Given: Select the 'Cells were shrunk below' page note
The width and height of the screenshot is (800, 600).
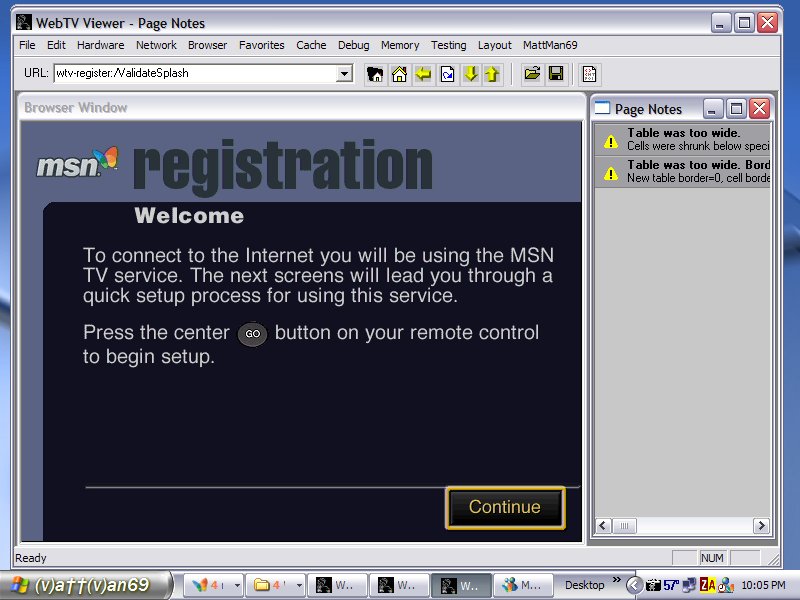Looking at the screenshot, I should point(683,139).
